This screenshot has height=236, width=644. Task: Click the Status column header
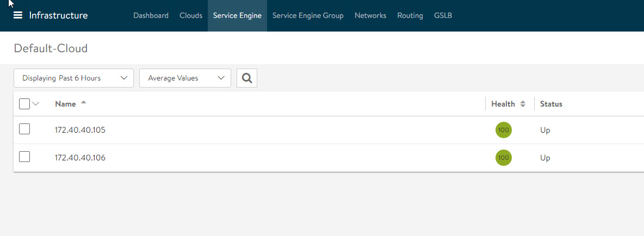[x=551, y=104]
